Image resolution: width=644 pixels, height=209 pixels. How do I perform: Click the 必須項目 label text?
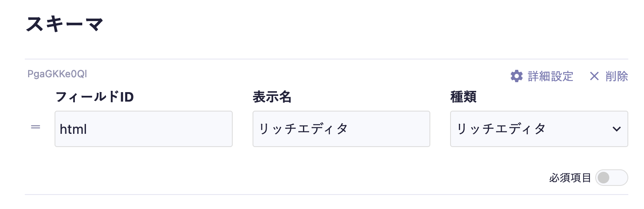pyautogui.click(x=570, y=178)
